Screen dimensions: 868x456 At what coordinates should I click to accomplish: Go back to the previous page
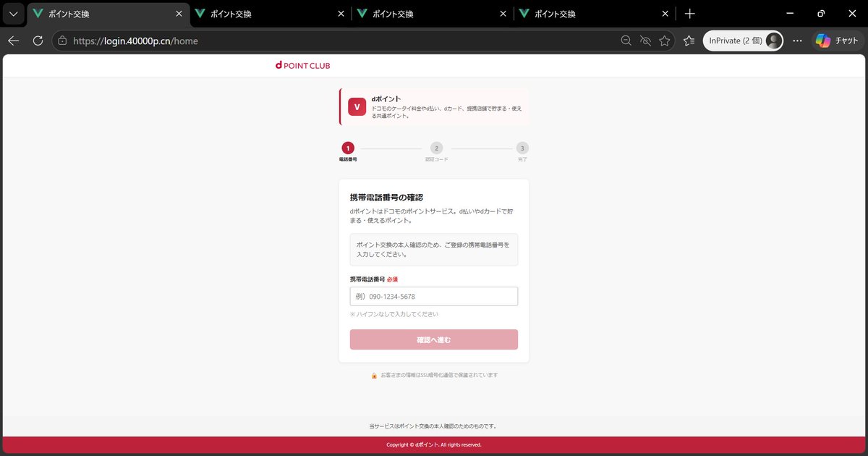(14, 41)
